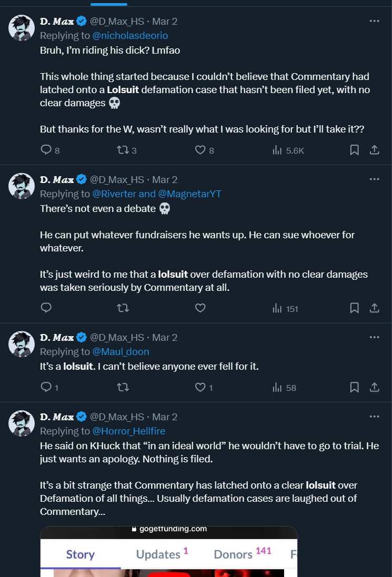Share the 'It's a lolsuit' tweet
This screenshot has height=577, width=392.
(374, 387)
